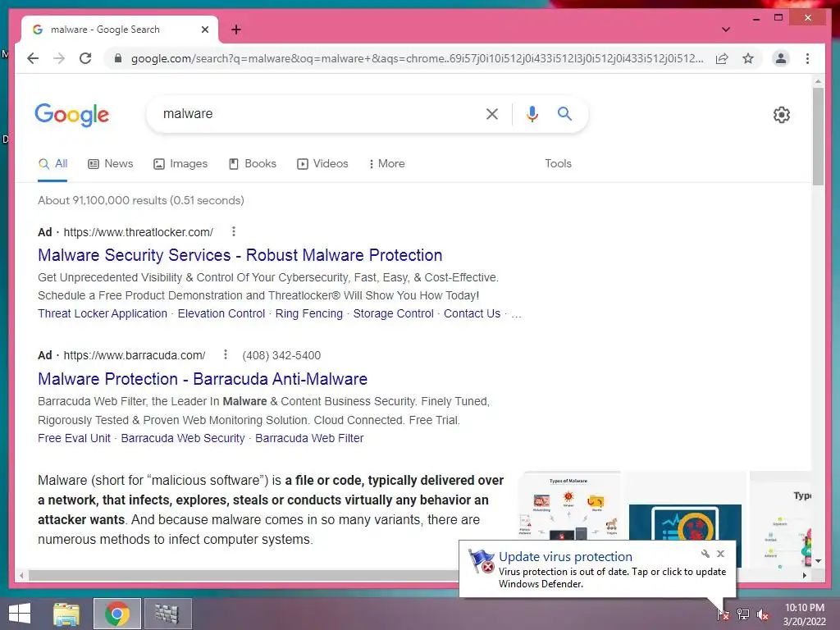Open the Contact Us sitelink
The height and width of the screenshot is (630, 840).
point(472,313)
